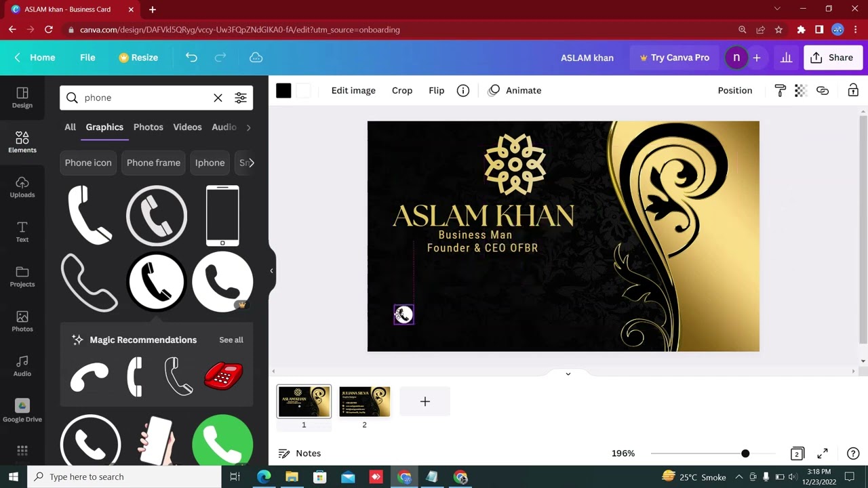Viewport: 868px width, 488px height.
Task: Pick the green circle phone graphic
Action: pyautogui.click(x=222, y=441)
